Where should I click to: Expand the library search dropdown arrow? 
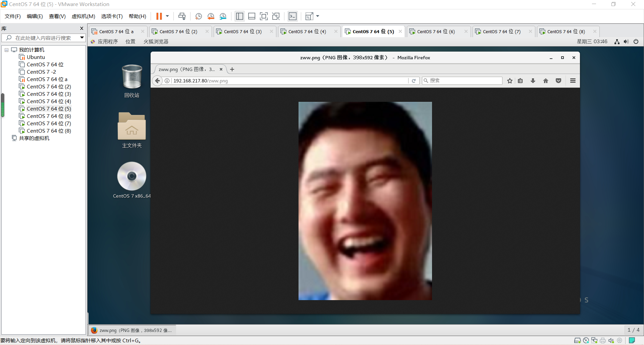coord(82,38)
